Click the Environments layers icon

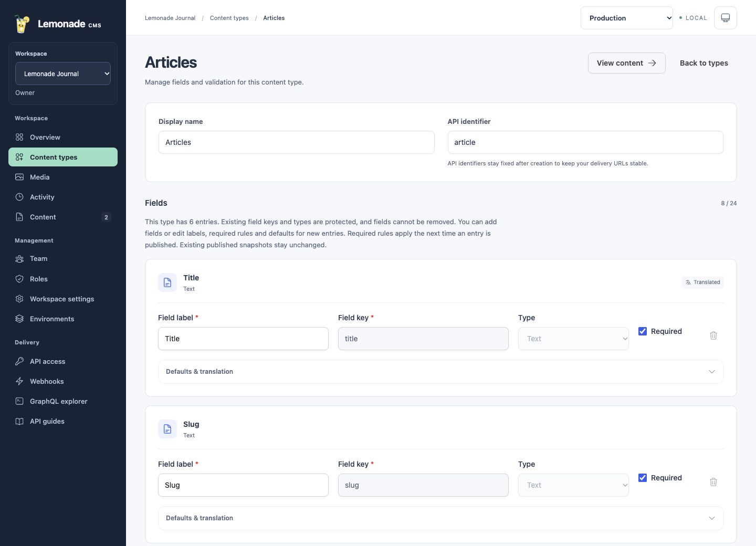coord(19,319)
